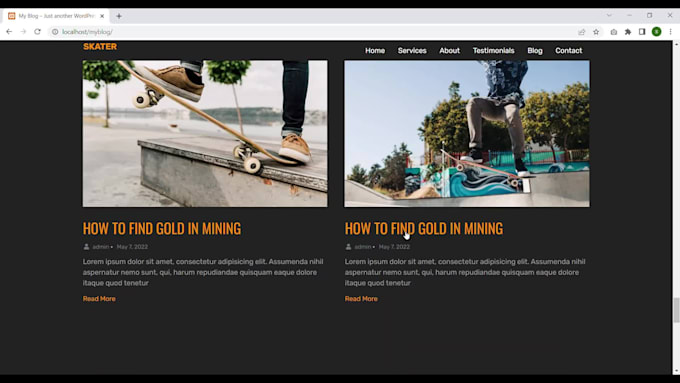Select the My Blog browser tab
The height and width of the screenshot is (383, 680).
(56, 16)
